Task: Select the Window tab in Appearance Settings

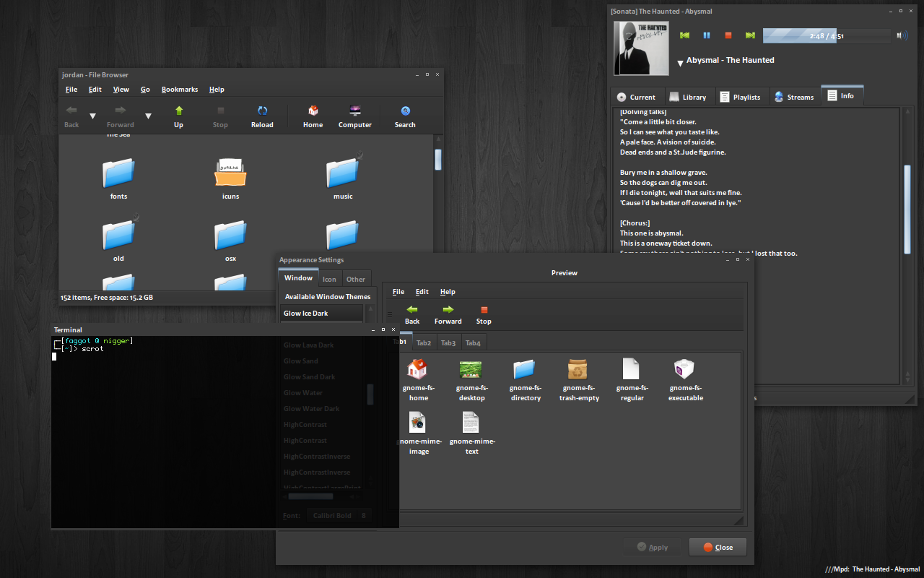Action: pyautogui.click(x=298, y=278)
